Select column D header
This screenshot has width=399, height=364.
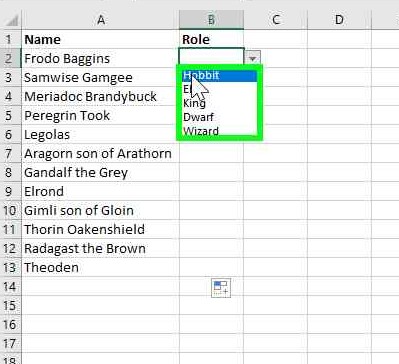pyautogui.click(x=339, y=20)
